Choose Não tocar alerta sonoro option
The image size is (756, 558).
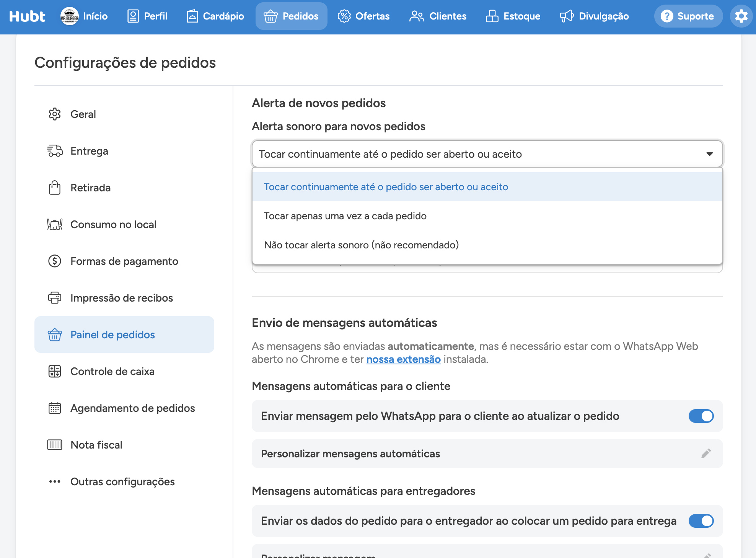pos(487,245)
